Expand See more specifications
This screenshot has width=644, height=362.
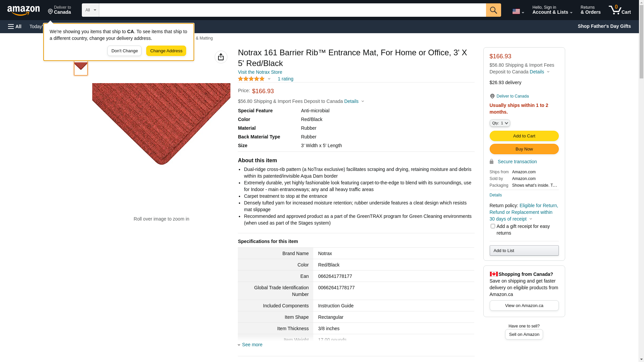[x=252, y=345]
